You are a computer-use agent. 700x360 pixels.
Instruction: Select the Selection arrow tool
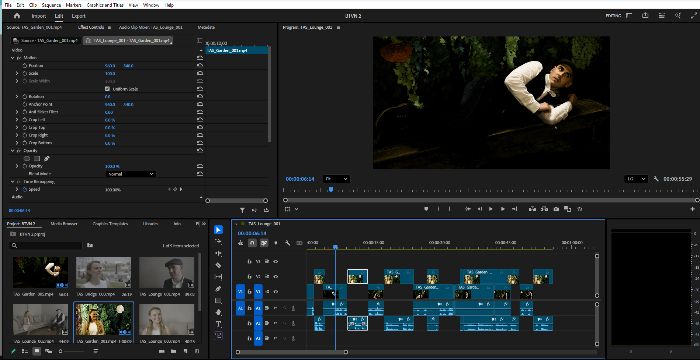pos(218,230)
